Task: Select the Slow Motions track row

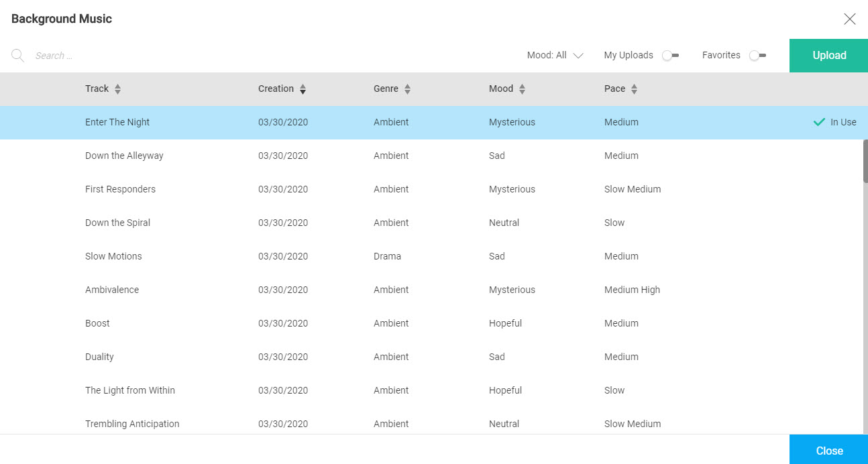Action: pos(431,256)
